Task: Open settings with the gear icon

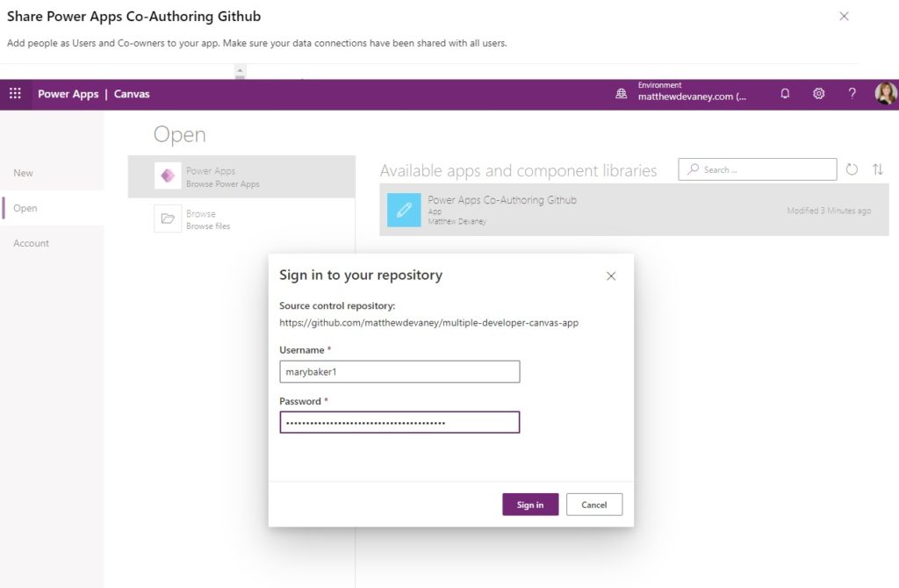Action: click(x=818, y=93)
